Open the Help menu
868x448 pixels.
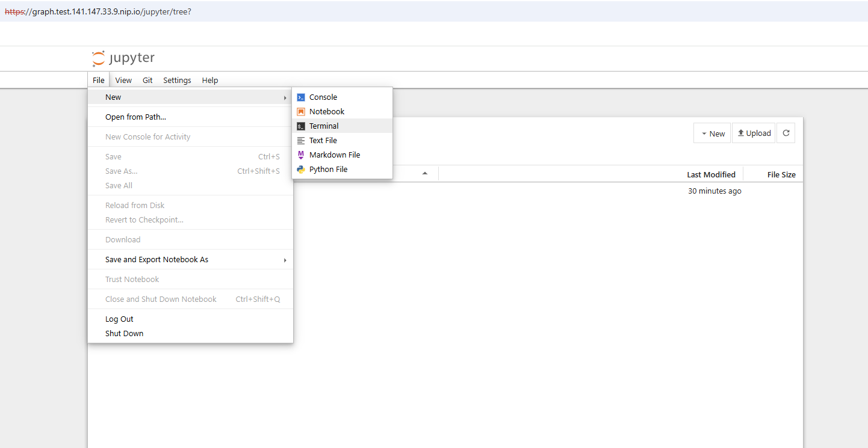(x=209, y=80)
